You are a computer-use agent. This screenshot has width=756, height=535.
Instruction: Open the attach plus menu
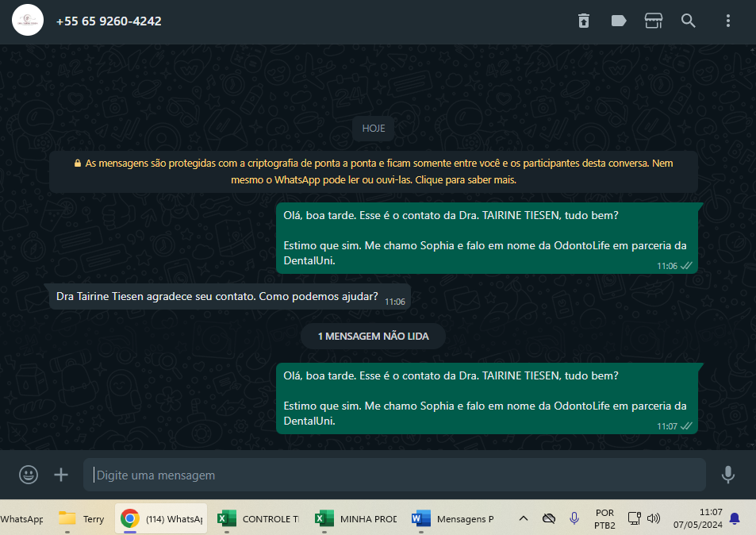(61, 475)
